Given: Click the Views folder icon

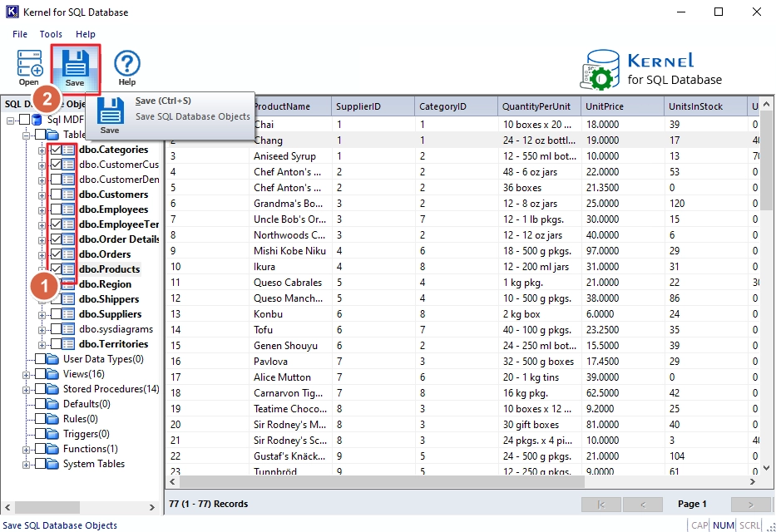Looking at the screenshot, I should pyautogui.click(x=52, y=374).
